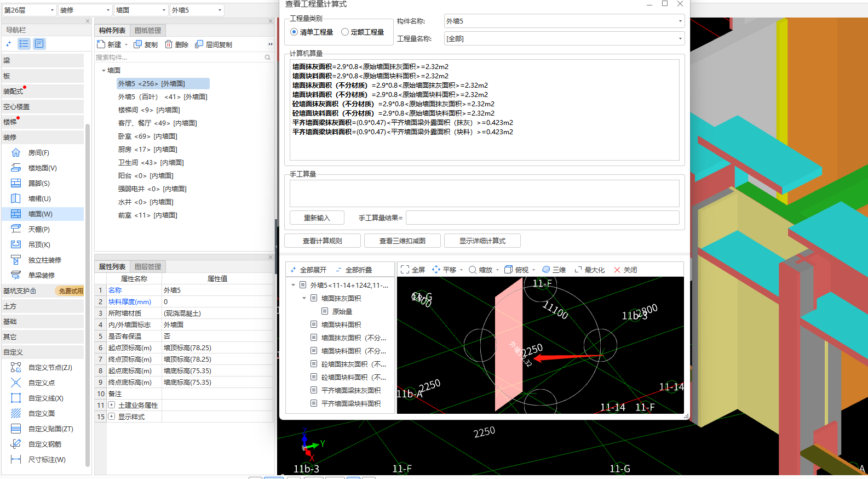Image resolution: width=868 pixels, height=479 pixels.
Task: Click 显示详细计算式 button
Action: coord(482,241)
